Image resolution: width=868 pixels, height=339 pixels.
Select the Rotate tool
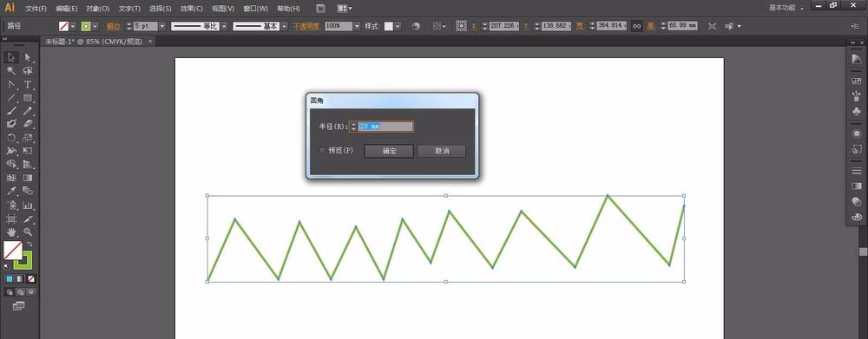tap(11, 138)
